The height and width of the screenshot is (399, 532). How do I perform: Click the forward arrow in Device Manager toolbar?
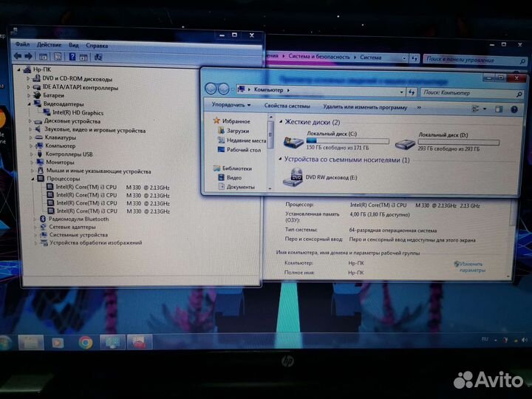coord(29,56)
